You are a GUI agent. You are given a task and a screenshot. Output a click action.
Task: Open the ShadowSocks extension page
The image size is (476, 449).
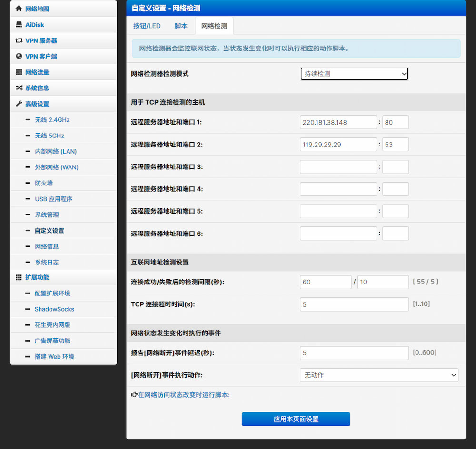pos(54,309)
